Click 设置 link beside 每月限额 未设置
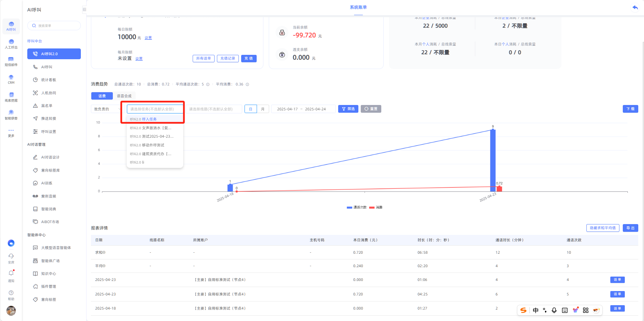 [x=139, y=59]
